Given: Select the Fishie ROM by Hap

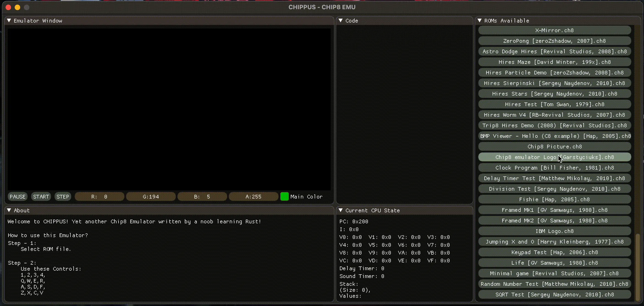Looking at the screenshot, I should [555, 199].
